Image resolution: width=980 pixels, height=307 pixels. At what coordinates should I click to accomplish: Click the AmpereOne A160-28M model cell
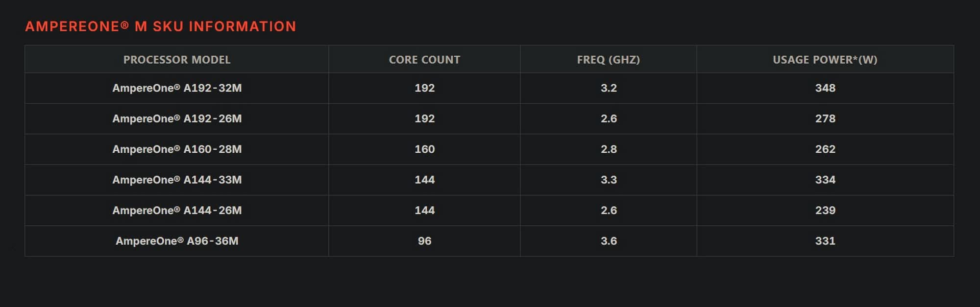coord(177,149)
